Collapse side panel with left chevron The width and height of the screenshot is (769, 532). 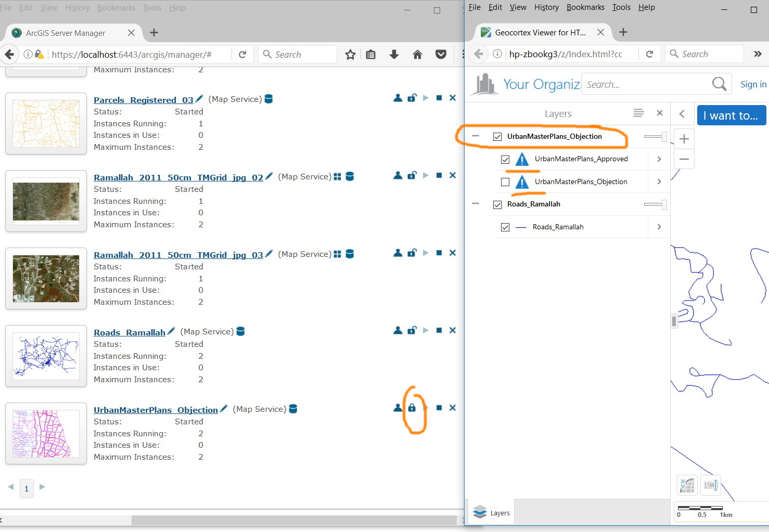point(682,114)
